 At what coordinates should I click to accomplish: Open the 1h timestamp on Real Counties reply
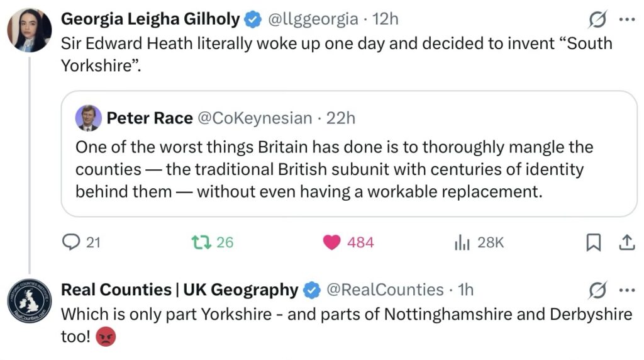click(x=466, y=290)
